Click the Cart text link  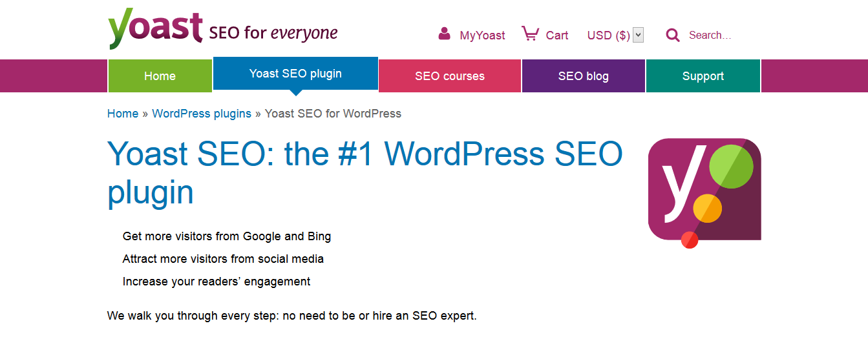point(557,36)
